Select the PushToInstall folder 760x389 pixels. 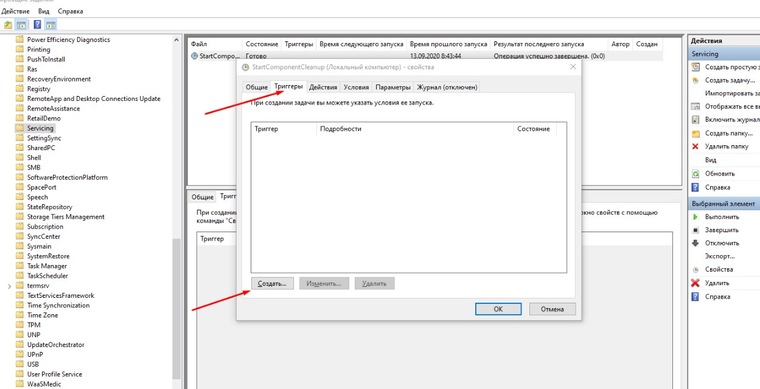[46, 59]
